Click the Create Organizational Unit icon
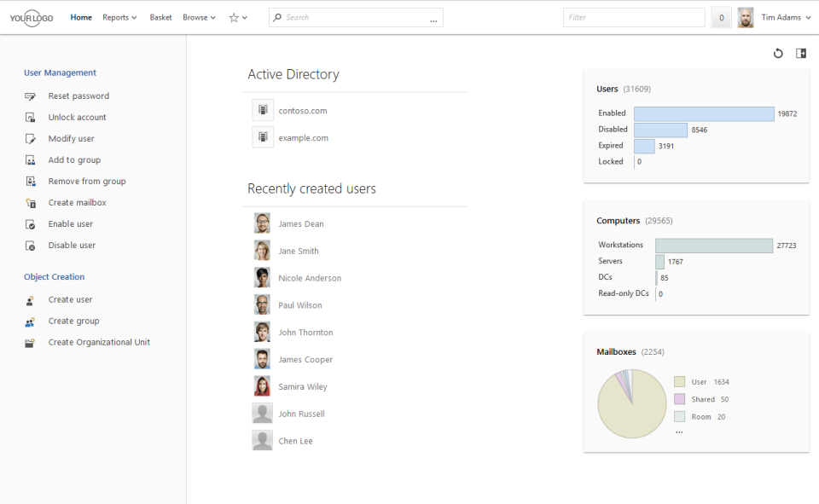The height and width of the screenshot is (504, 819). coord(28,342)
